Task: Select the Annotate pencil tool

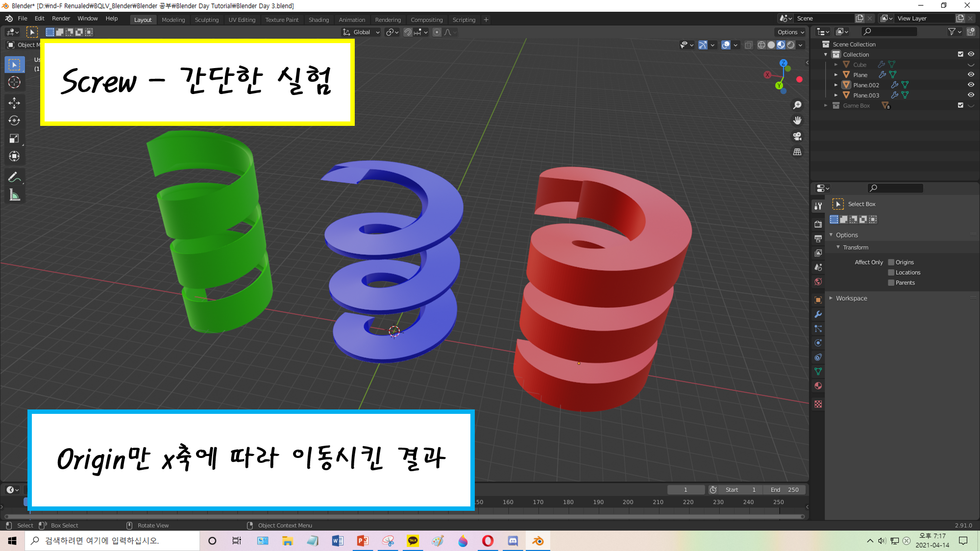Action: 14,177
